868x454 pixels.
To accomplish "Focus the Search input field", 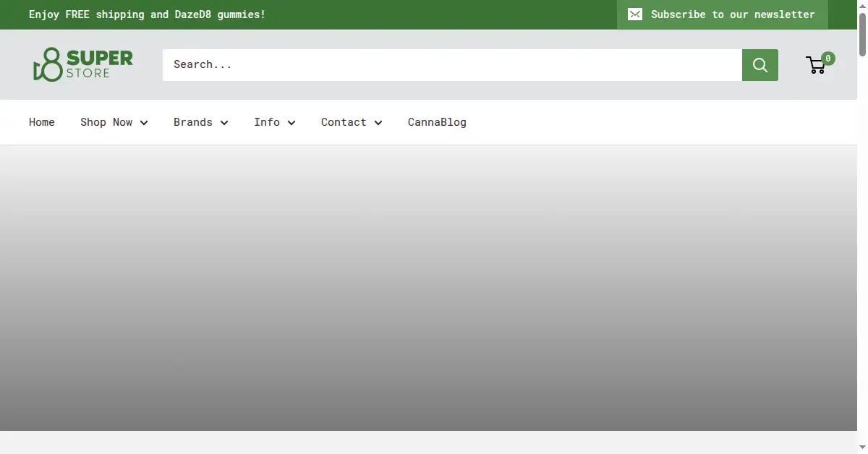I will (452, 65).
